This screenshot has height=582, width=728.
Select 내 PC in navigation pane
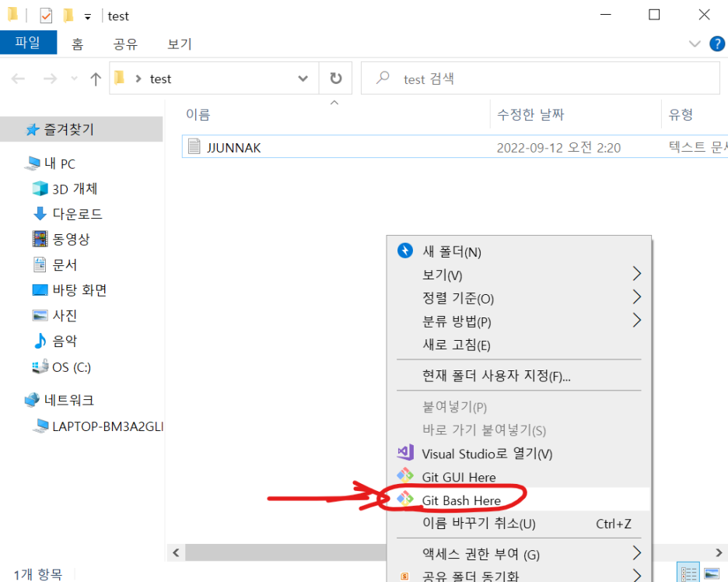pyautogui.click(x=60, y=163)
